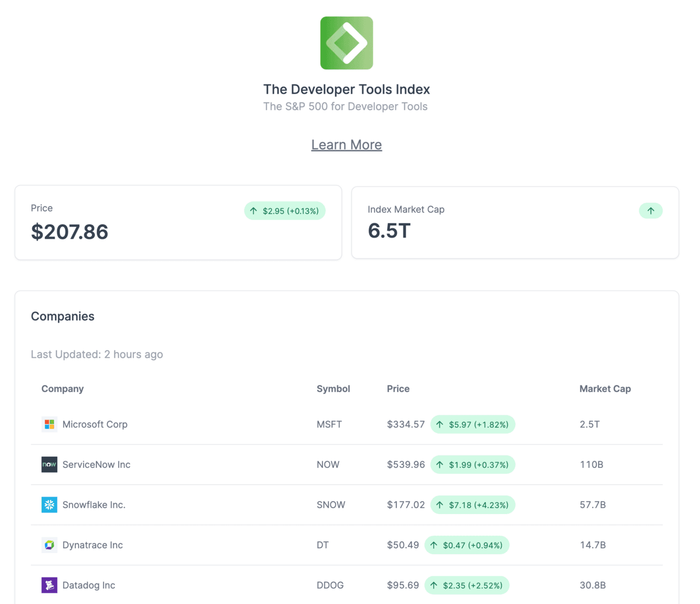Screen dimensions: 700x604
Task: Click the ServiceNow logo icon
Action: pyautogui.click(x=49, y=464)
